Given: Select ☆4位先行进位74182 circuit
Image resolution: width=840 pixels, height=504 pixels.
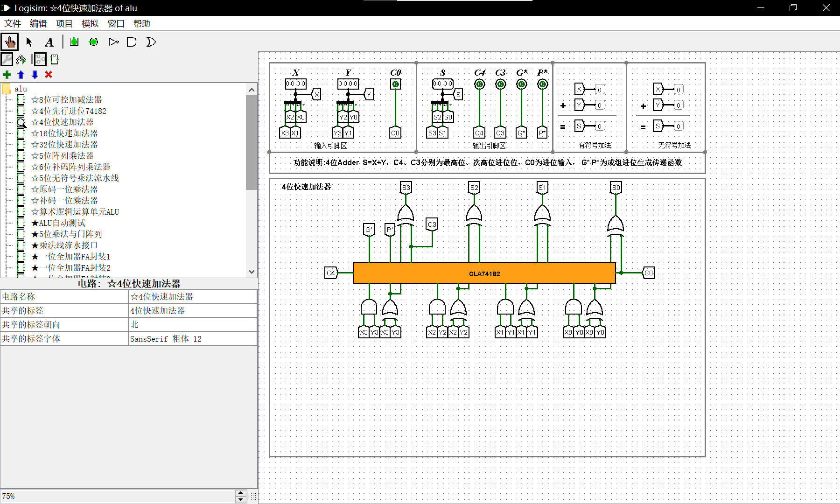Looking at the screenshot, I should [x=69, y=111].
